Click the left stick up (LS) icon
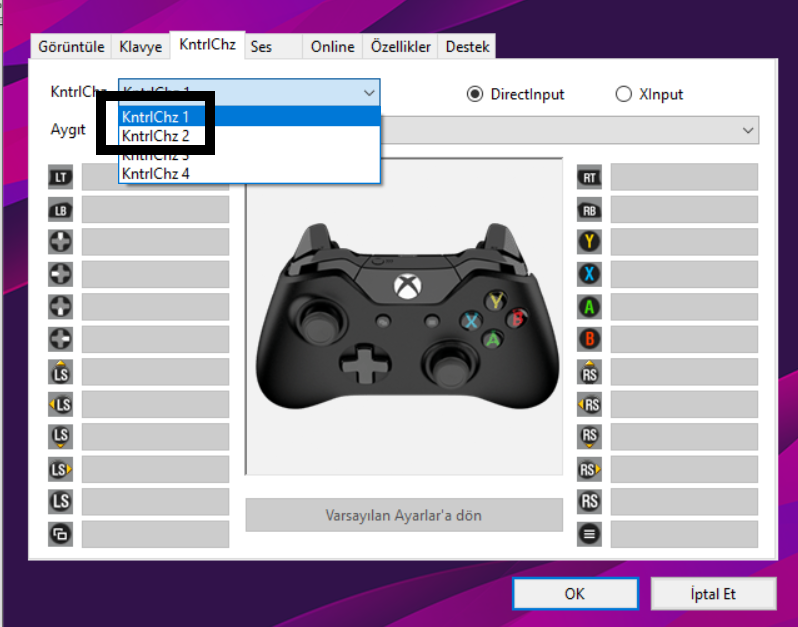798x627 pixels. click(x=61, y=372)
